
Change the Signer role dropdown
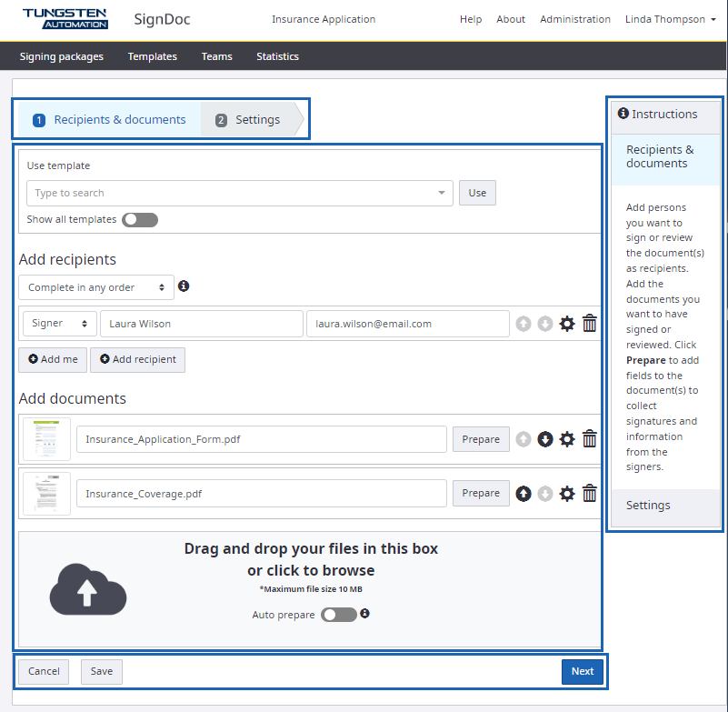point(59,324)
